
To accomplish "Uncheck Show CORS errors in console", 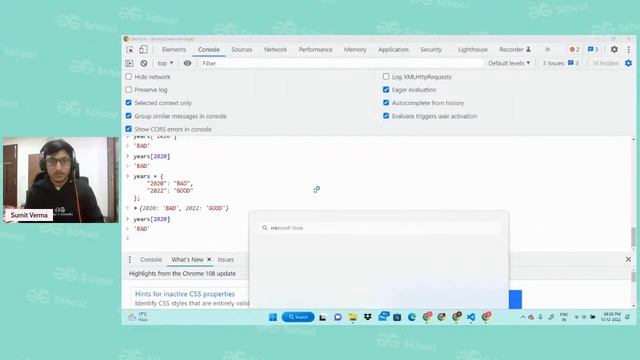I will 129,129.
